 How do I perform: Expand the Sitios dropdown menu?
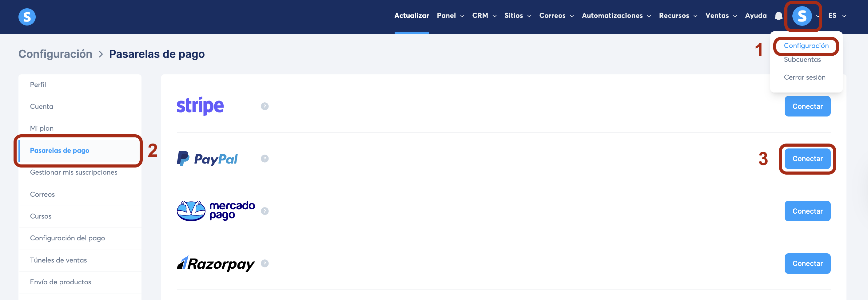pyautogui.click(x=518, y=15)
